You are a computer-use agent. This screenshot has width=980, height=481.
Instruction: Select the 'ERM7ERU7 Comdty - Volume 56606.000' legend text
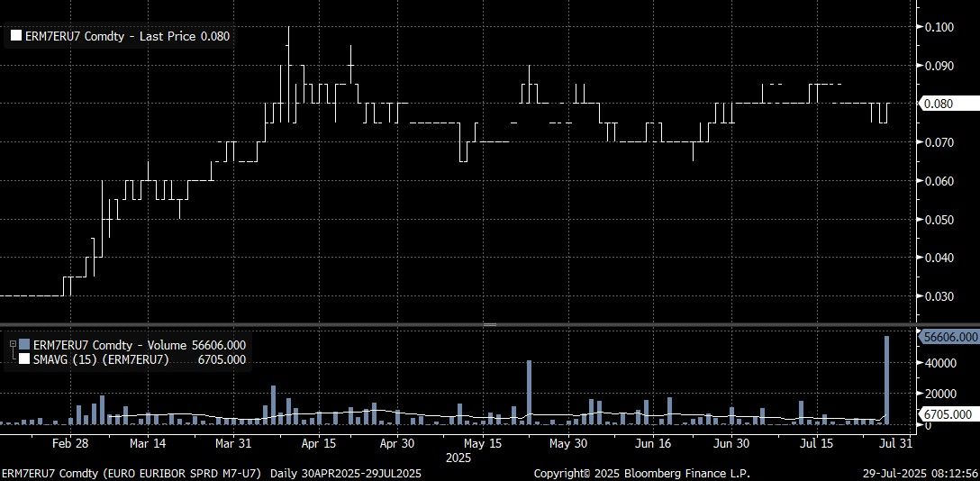pos(139,345)
